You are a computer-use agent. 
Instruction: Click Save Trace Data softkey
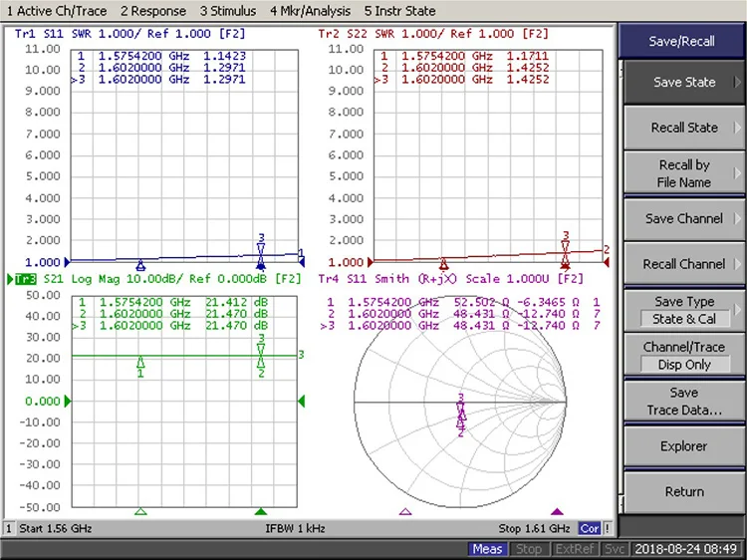point(683,402)
